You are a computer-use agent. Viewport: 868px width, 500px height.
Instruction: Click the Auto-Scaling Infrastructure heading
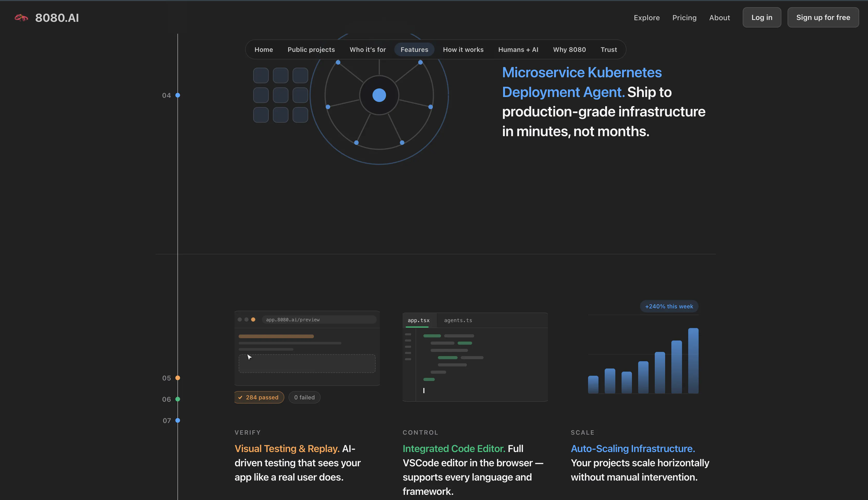coord(633,448)
